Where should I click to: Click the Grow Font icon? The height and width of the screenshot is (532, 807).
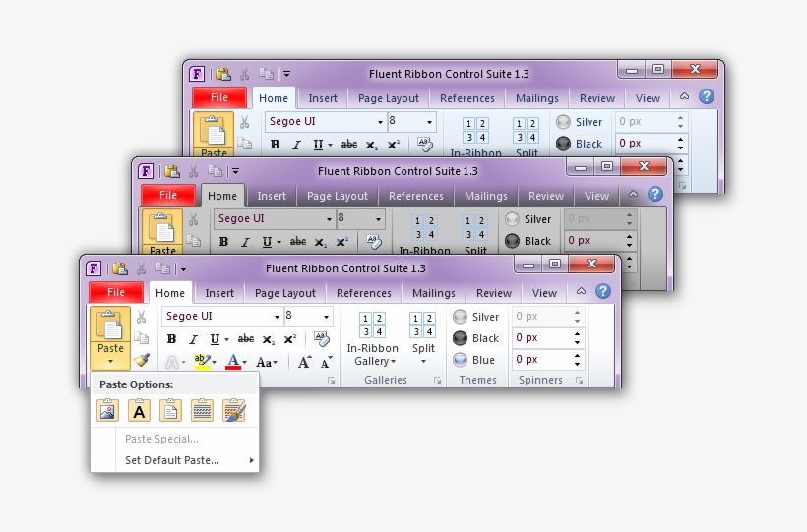point(304,362)
